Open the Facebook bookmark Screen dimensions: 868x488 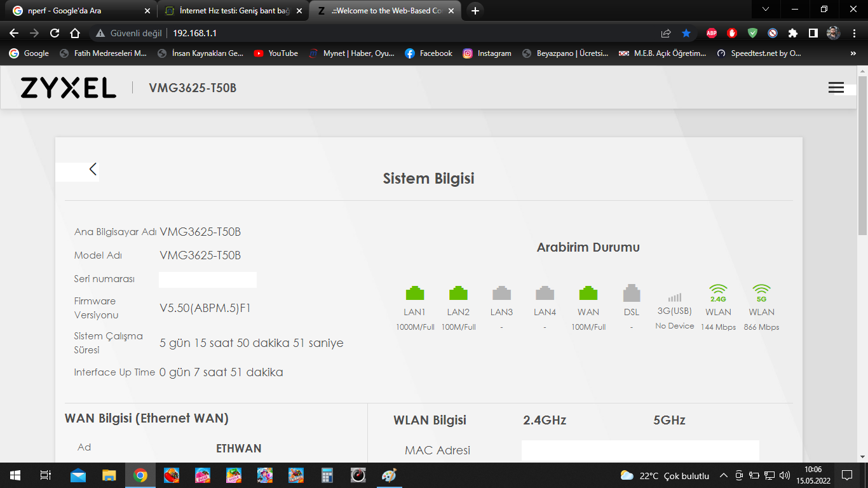[429, 53]
